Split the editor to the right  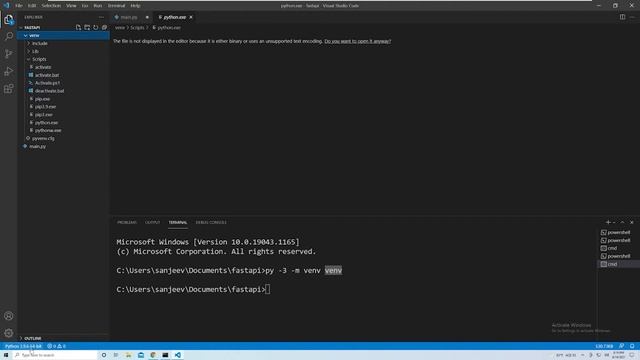tap(622, 17)
